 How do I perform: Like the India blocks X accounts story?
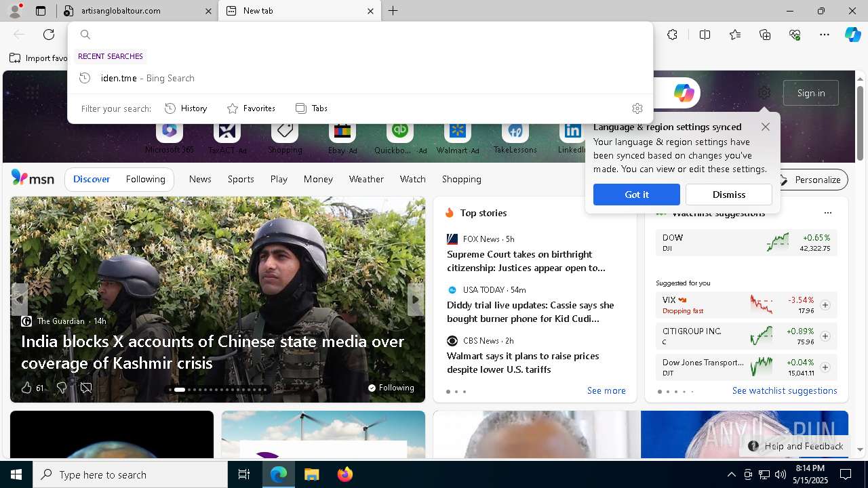point(26,388)
